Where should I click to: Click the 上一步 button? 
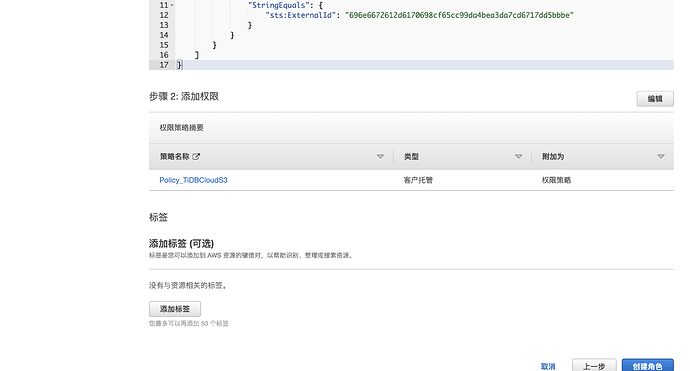(594, 366)
